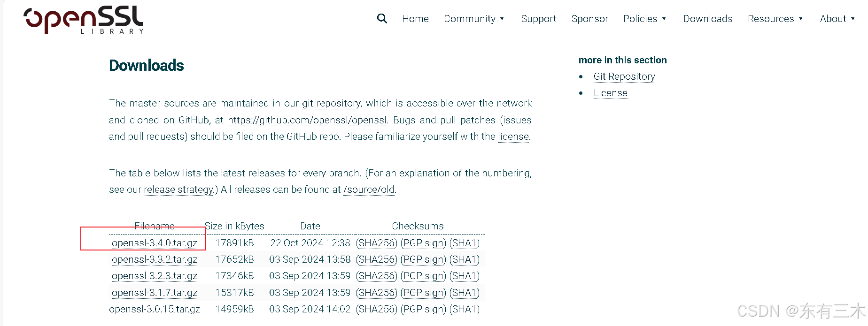The height and width of the screenshot is (326, 868).
Task: Download openssl-3.4.0.tar.gz
Action: coord(155,243)
